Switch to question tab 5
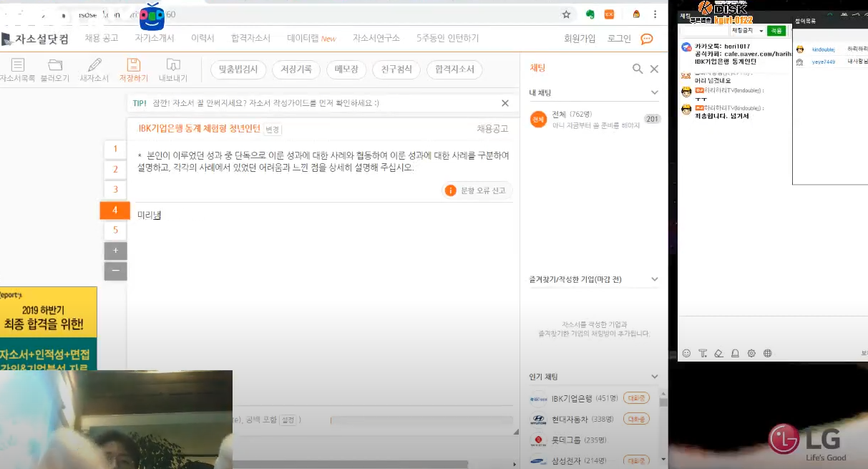The height and width of the screenshot is (469, 868). coord(115,230)
